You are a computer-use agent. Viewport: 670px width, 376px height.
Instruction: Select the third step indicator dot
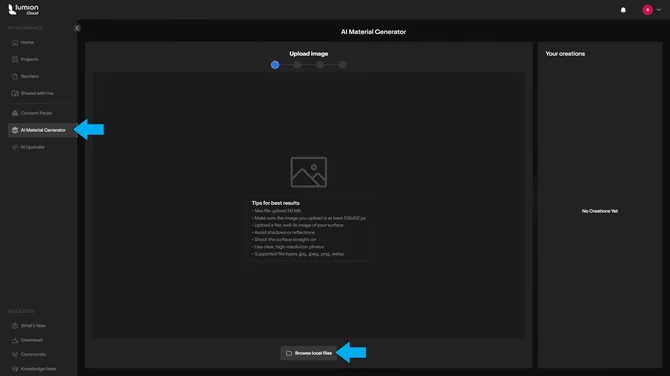click(320, 65)
